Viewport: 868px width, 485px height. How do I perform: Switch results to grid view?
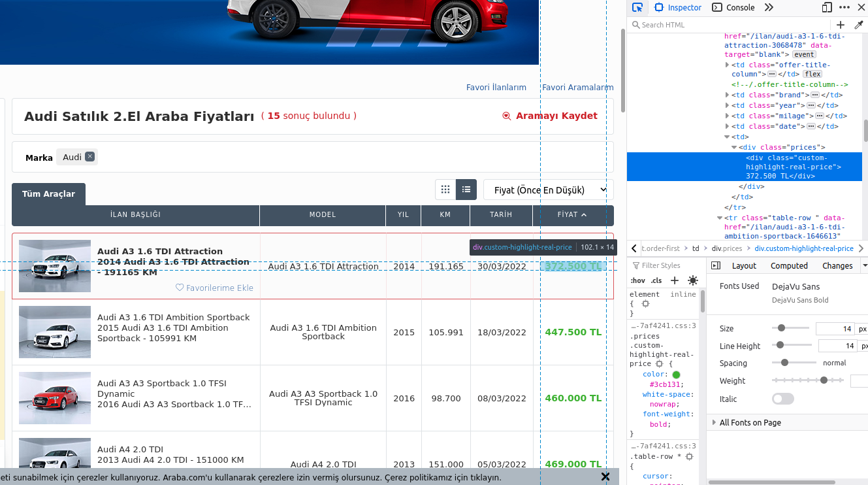pos(445,190)
